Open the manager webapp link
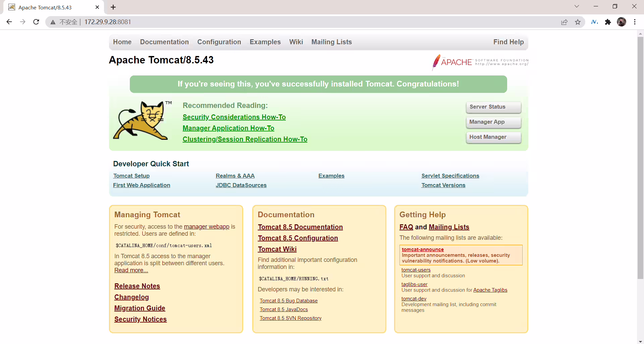The width and height of the screenshot is (644, 344). pos(207,227)
